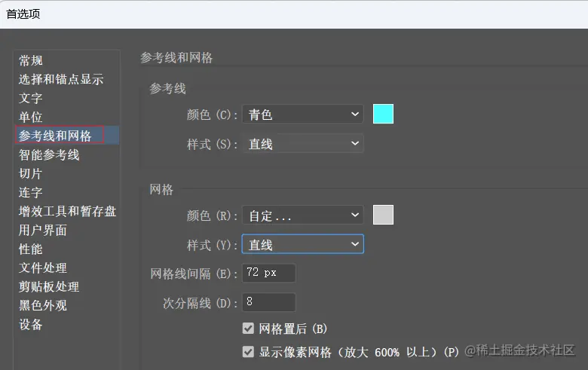The height and width of the screenshot is (370, 588).
Task: Click the 次分隔线 field showing 8
Action: point(269,302)
